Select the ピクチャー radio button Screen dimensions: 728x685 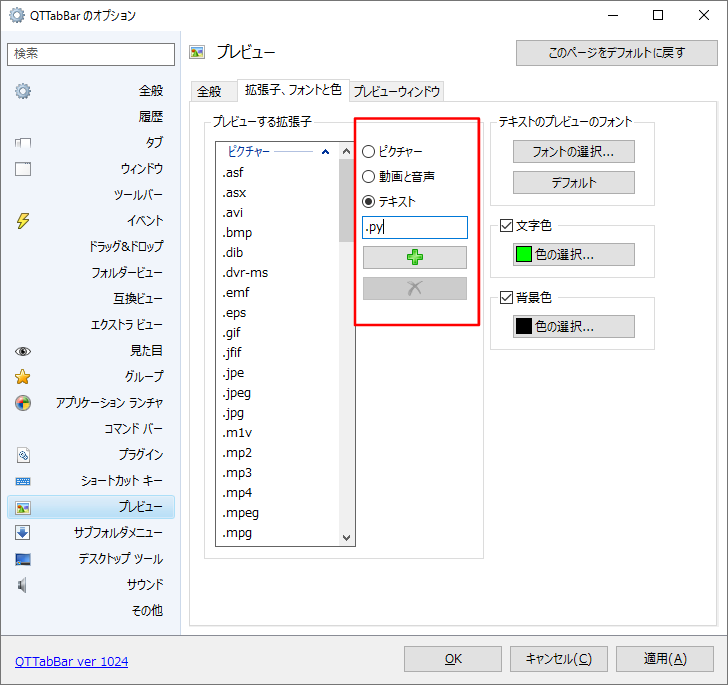pos(368,151)
